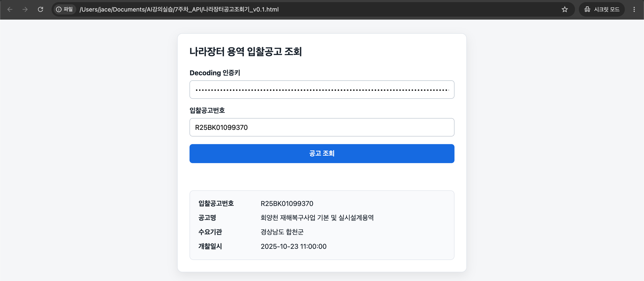Image resolution: width=644 pixels, height=281 pixels.
Task: Bookmark this page with the star icon
Action: coord(565,9)
